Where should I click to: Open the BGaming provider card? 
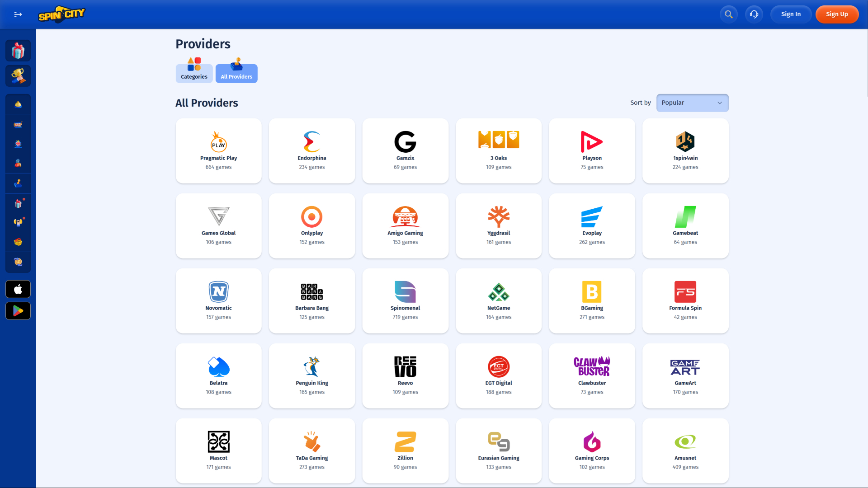point(592,301)
